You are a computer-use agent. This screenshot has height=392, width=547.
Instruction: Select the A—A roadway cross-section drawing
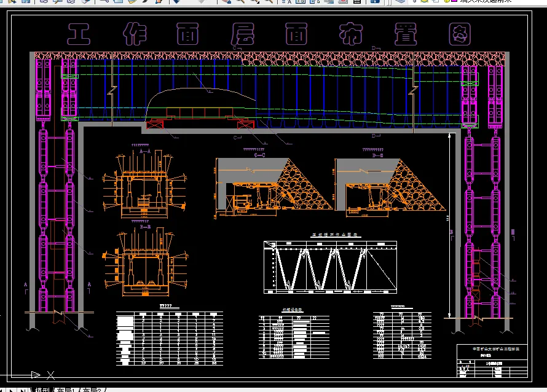click(144, 185)
